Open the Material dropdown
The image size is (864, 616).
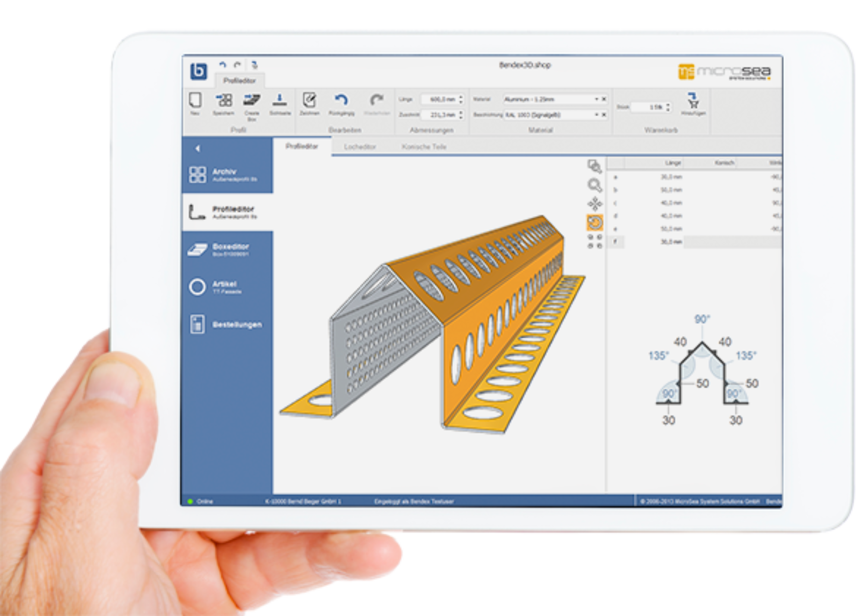pyautogui.click(x=596, y=99)
